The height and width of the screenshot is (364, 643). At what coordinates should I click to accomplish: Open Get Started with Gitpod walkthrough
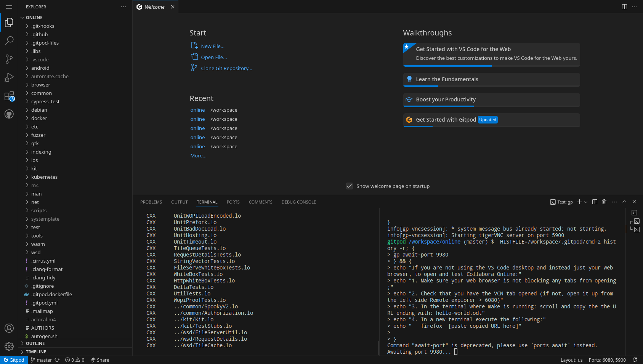(x=492, y=120)
